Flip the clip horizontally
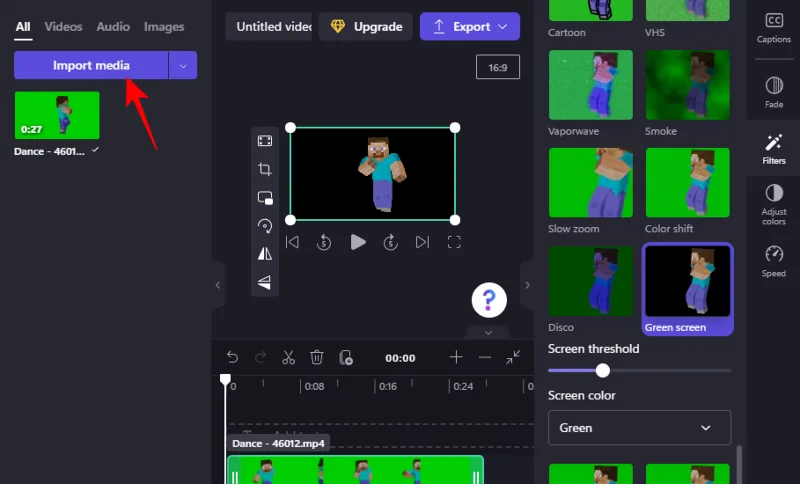The width and height of the screenshot is (800, 484). coord(264,253)
